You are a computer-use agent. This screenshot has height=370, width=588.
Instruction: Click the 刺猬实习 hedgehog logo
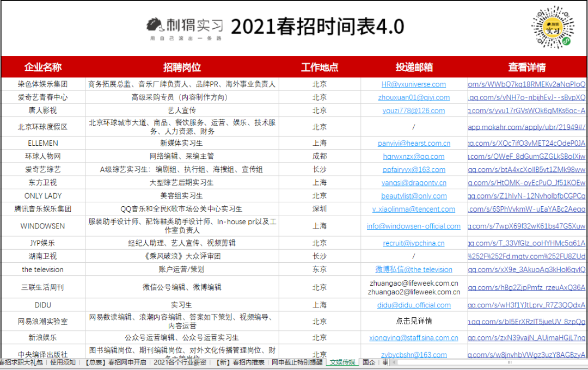(185, 28)
